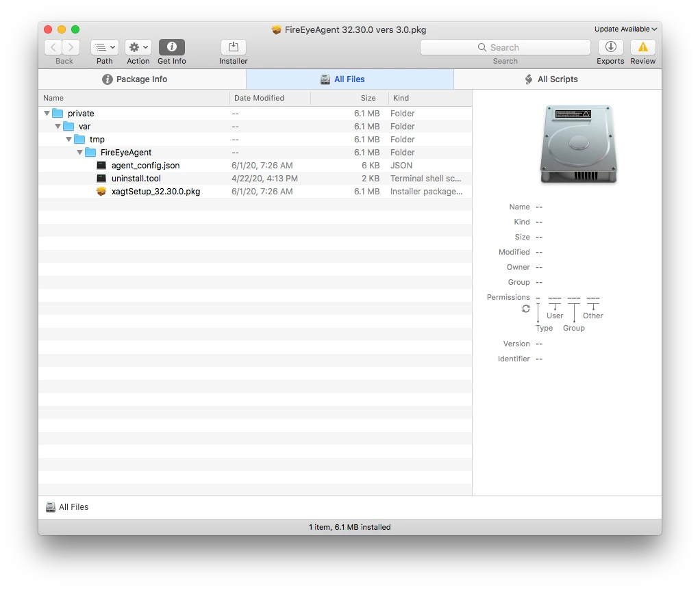Select the uninstall.tool file icon

[101, 179]
